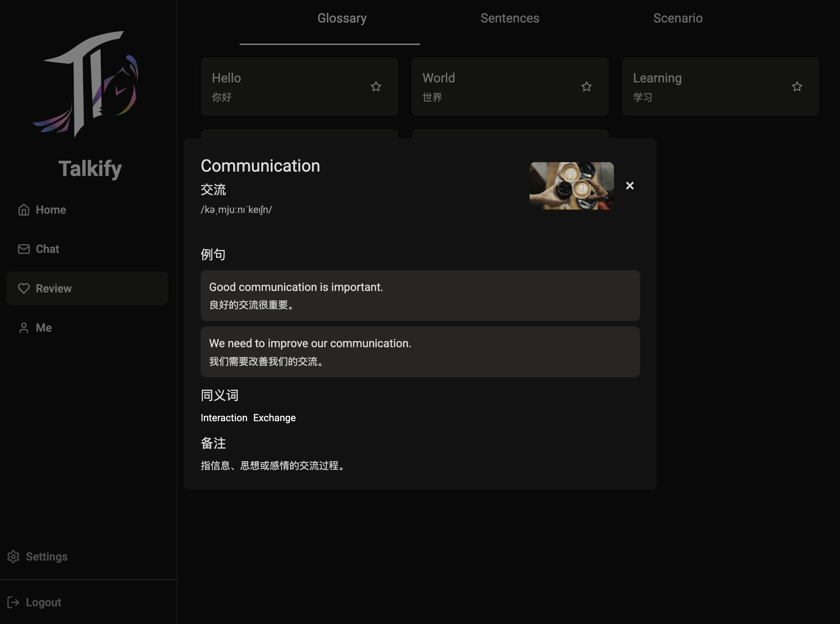
Task: Switch to the Scenario tab
Action: (677, 18)
